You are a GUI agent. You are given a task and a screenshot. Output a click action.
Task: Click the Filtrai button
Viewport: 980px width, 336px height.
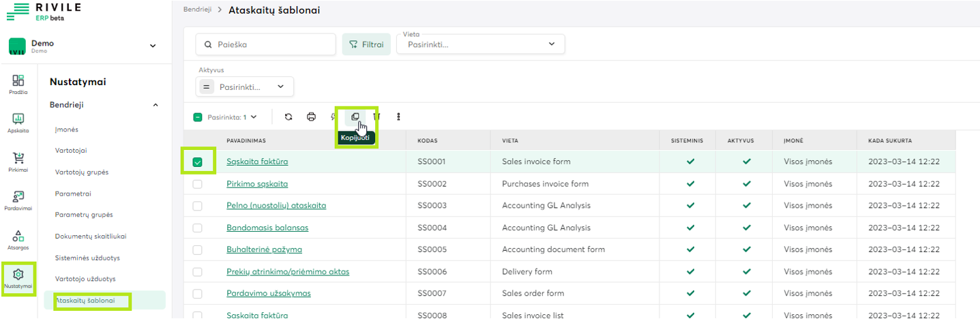click(366, 44)
